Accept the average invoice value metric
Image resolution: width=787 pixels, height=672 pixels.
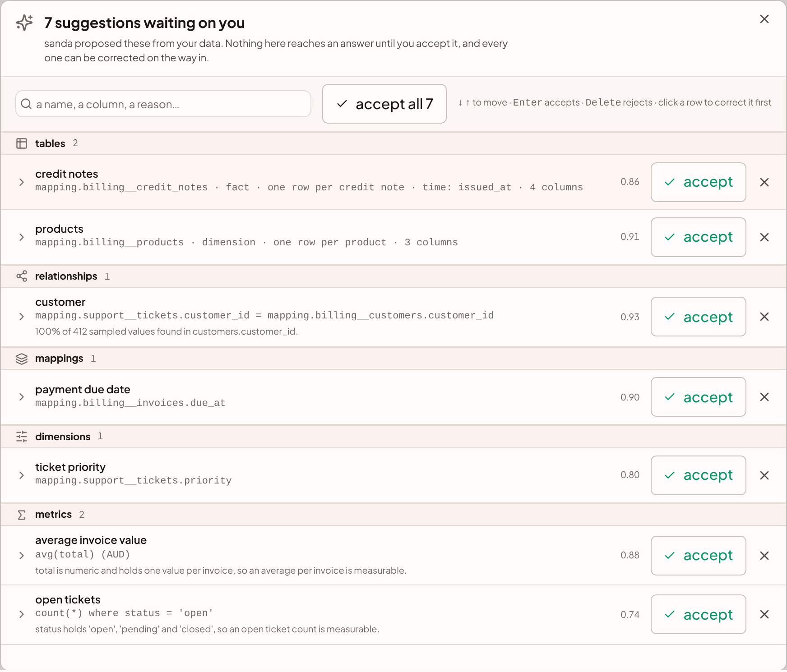698,556
